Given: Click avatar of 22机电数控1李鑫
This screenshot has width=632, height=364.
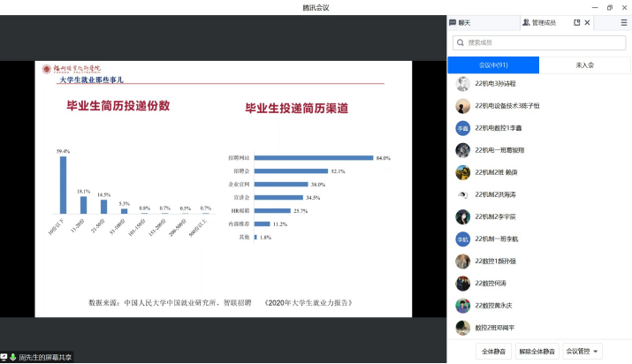Looking at the screenshot, I should (462, 128).
